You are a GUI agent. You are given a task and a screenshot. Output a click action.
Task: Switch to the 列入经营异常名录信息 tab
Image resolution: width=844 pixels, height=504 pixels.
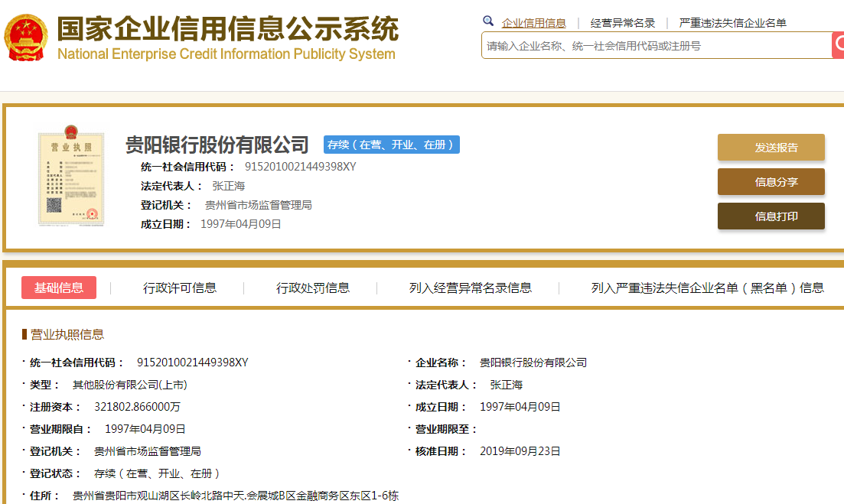click(471, 288)
